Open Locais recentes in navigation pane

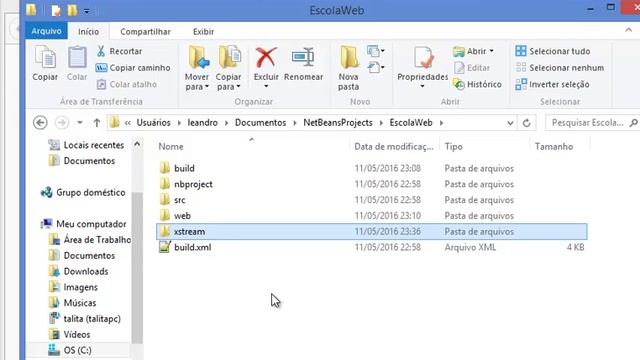tap(87, 145)
